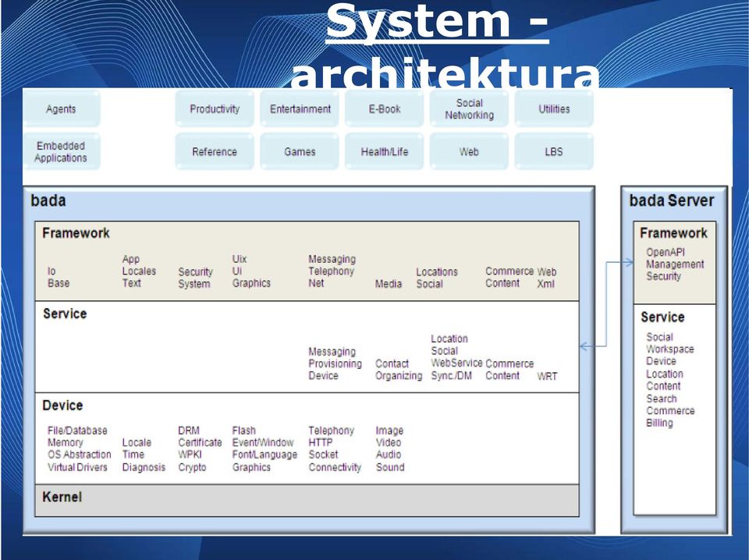The image size is (749, 560).
Task: Click the 'App' entry in Framework
Action: (x=131, y=259)
